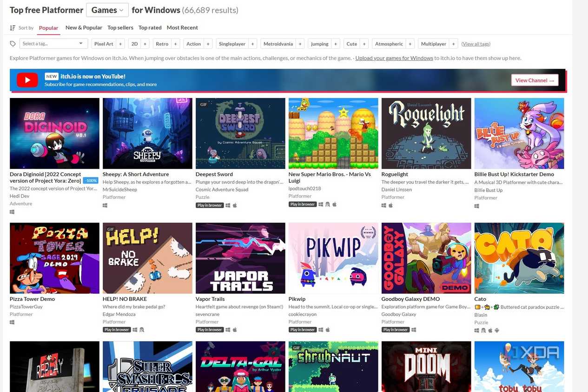Image resolution: width=588 pixels, height=392 pixels.
Task: Switch to New & Popular sorting
Action: pos(84,28)
